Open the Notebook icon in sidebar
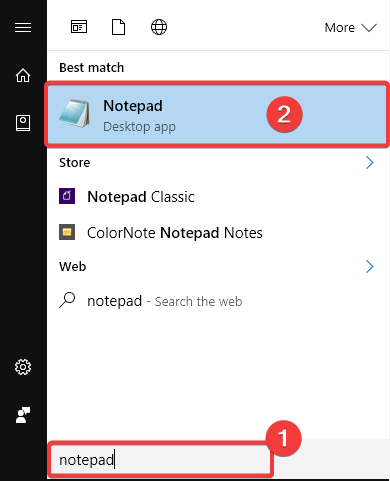 pyautogui.click(x=23, y=123)
